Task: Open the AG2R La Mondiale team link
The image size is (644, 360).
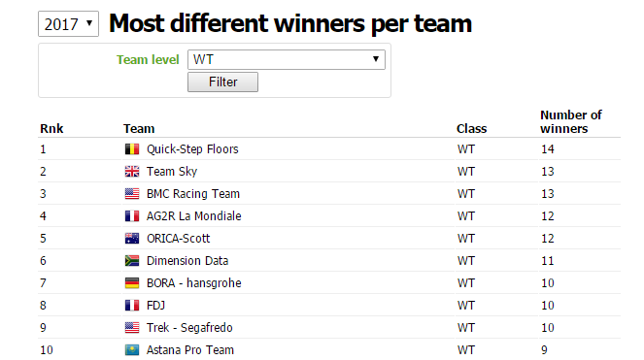Action: click(194, 216)
